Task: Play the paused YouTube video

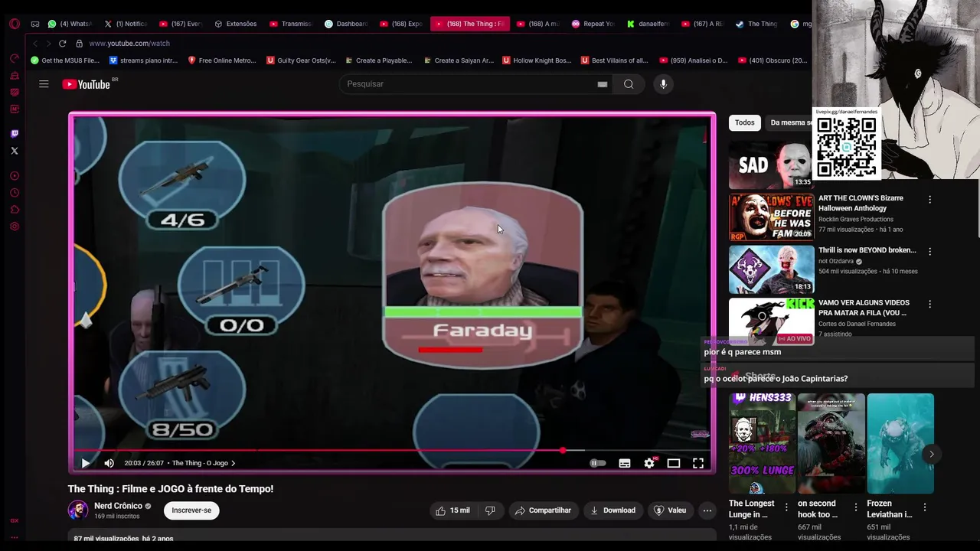Action: [85, 463]
